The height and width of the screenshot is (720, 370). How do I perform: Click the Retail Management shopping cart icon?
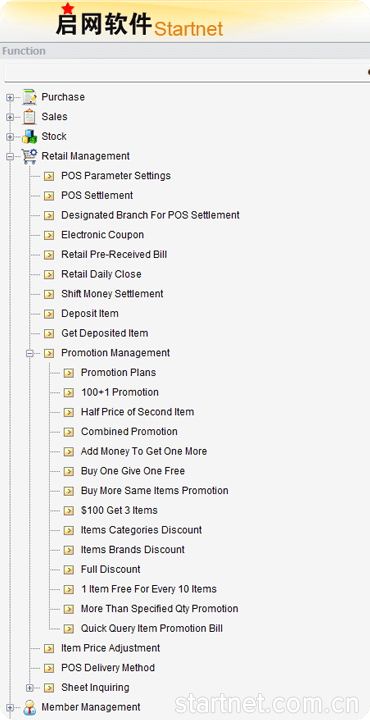pos(29,157)
